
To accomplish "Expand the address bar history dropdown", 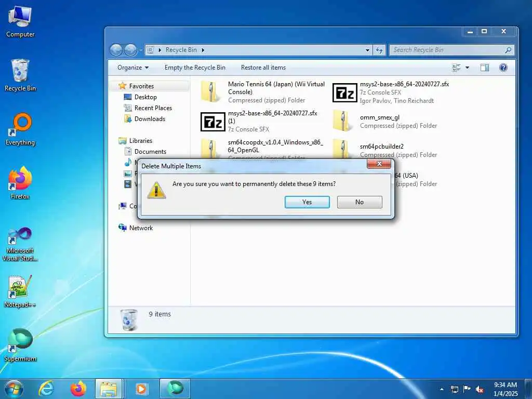I will [367, 50].
